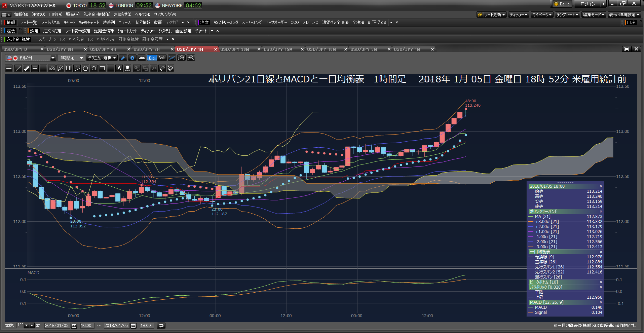
Task: Select the trend line drawing tool
Action: click(x=18, y=68)
